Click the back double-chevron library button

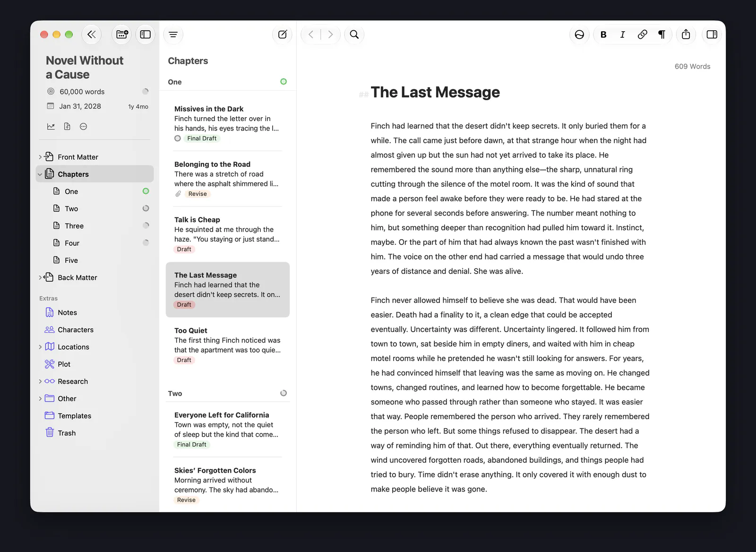click(92, 34)
